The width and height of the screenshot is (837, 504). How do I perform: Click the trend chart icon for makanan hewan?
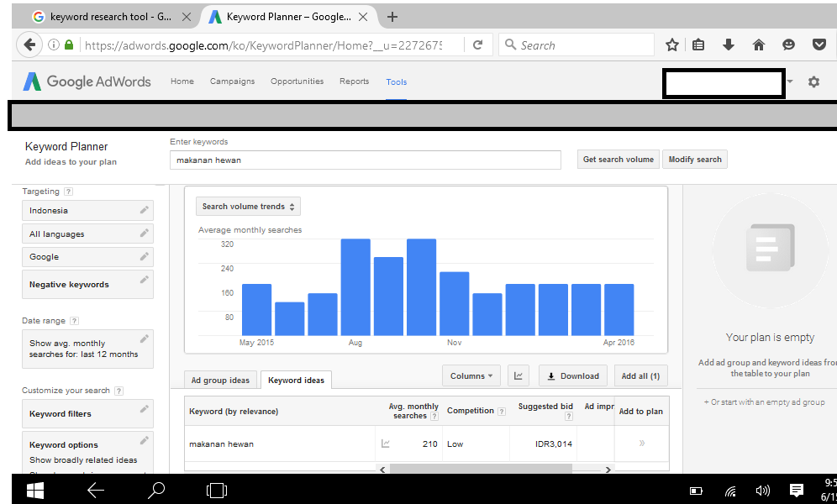[386, 444]
